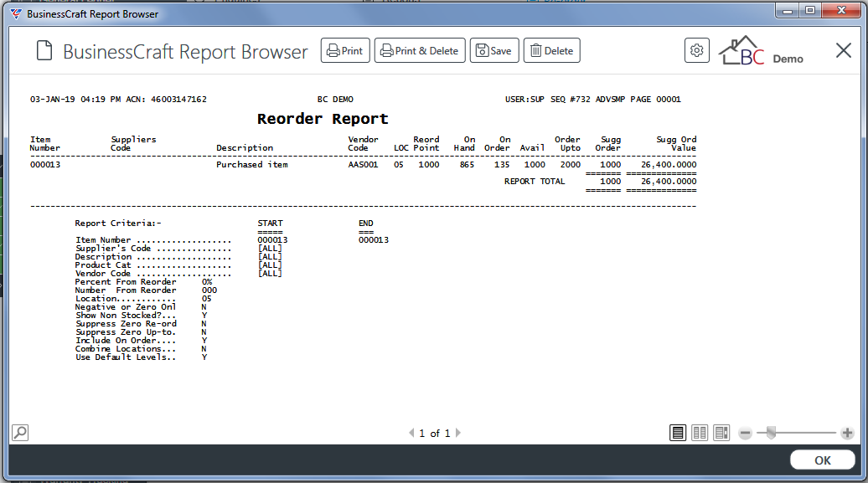Image resolution: width=868 pixels, height=483 pixels.
Task: Click 'Include On Order....' criteria line
Action: pos(141,341)
